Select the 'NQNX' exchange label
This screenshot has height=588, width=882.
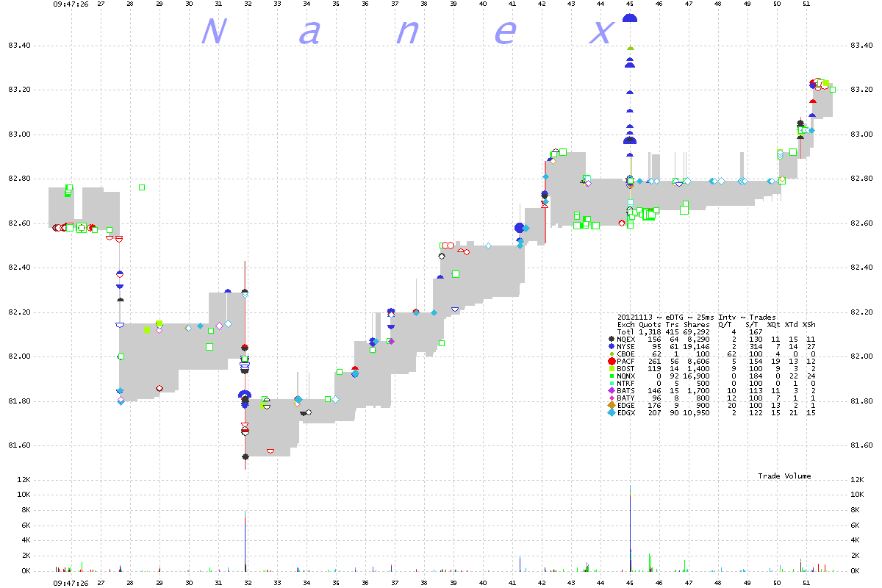(625, 376)
